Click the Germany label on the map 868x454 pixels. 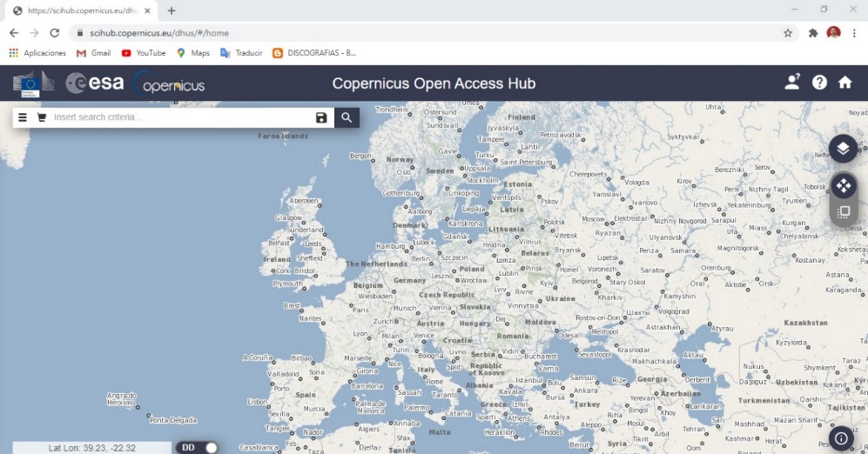click(410, 280)
